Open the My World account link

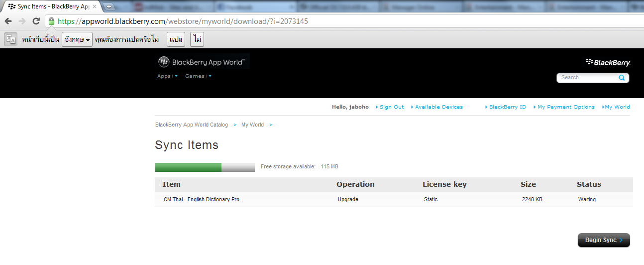click(616, 107)
